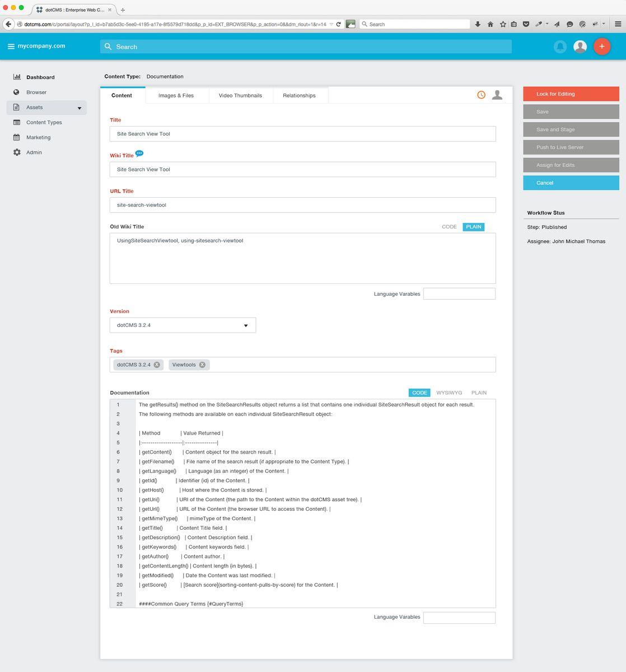Image resolution: width=626 pixels, height=672 pixels.
Task: Click the URL Title input field
Action: (x=302, y=205)
